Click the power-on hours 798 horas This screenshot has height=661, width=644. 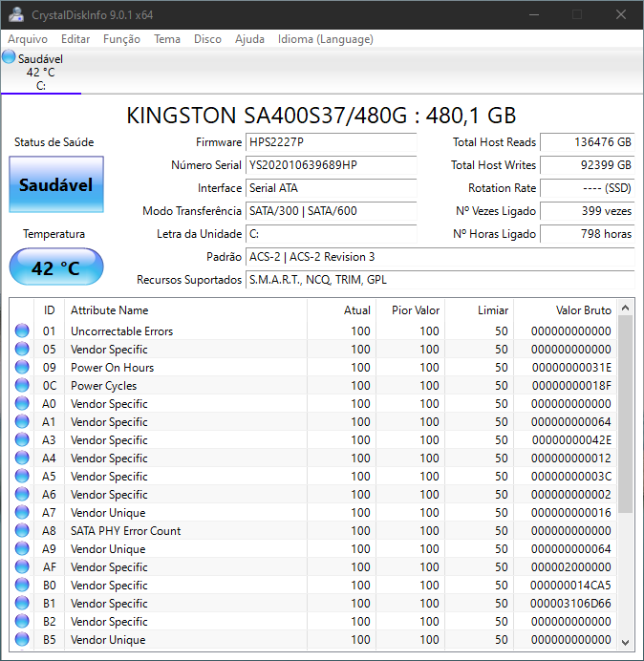[x=587, y=234]
